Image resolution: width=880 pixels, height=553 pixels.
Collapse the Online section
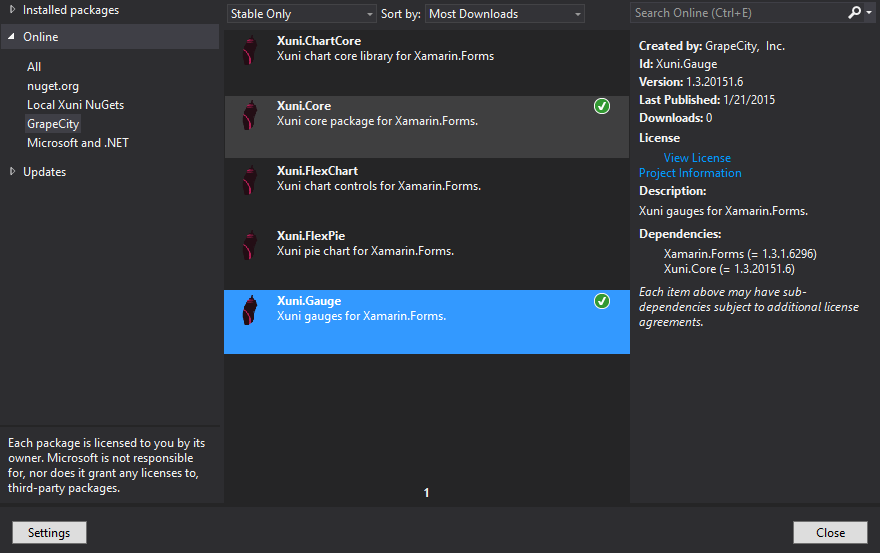pos(13,37)
